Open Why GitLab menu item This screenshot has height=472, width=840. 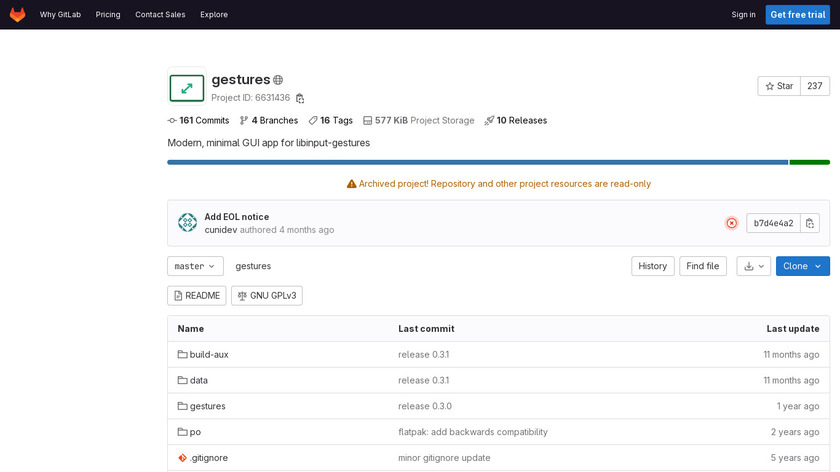click(60, 15)
